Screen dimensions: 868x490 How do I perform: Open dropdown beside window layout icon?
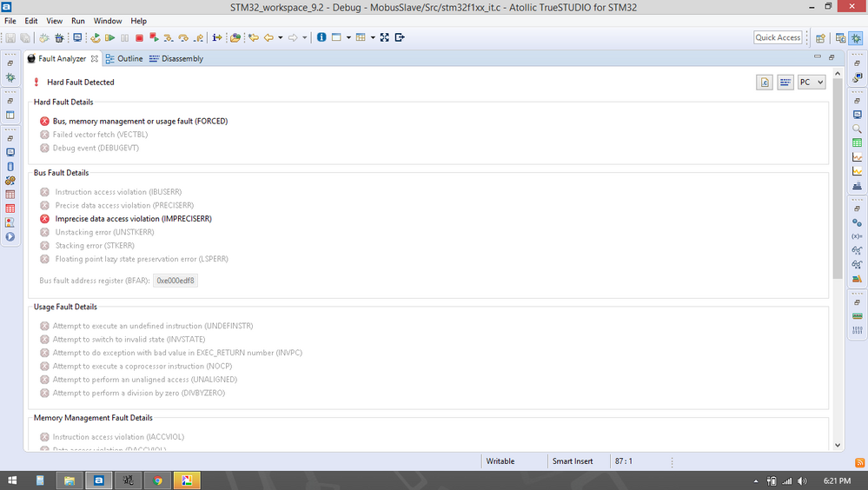point(348,37)
